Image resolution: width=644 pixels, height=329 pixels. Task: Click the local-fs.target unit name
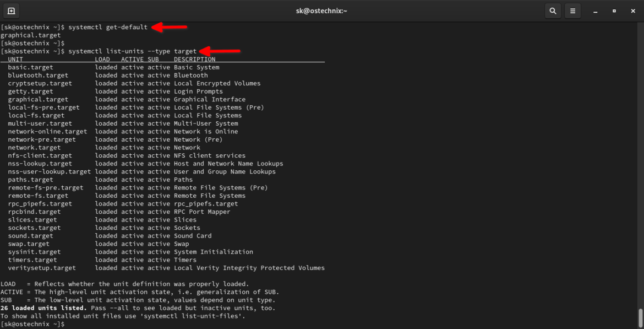36,116
